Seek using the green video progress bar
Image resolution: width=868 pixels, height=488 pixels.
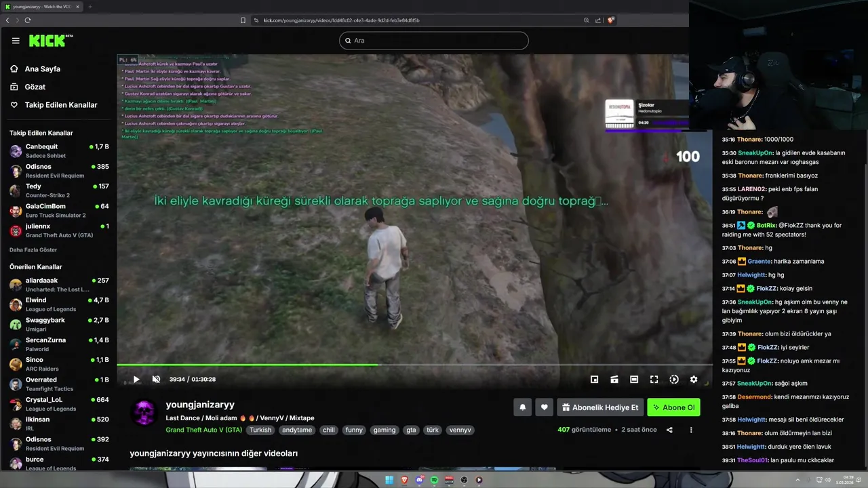(414, 365)
